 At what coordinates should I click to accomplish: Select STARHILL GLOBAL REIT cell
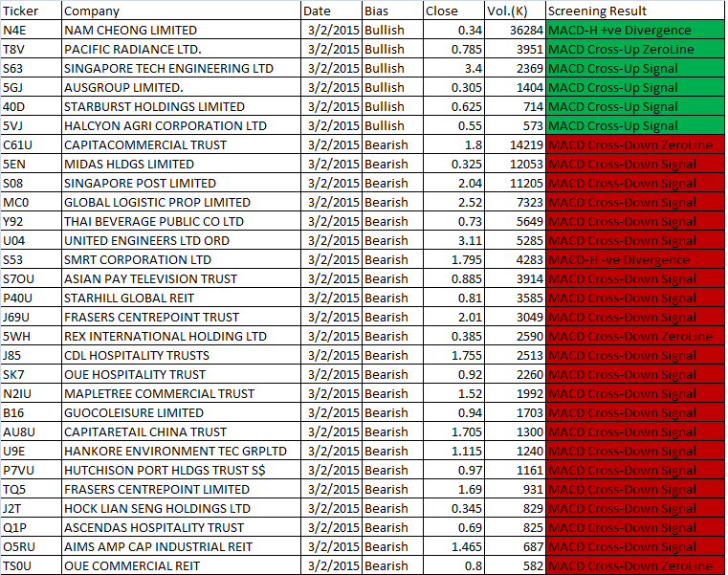181,298
